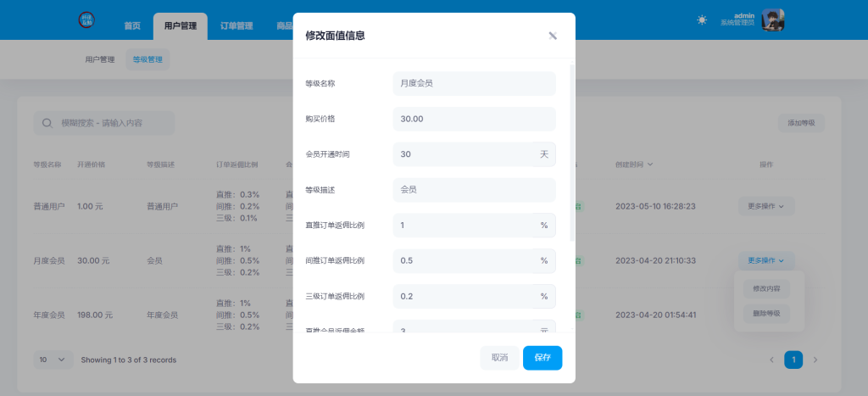Click the 2023-04-20 01:54:41 timestamp
The image size is (868, 396).
[655, 315]
